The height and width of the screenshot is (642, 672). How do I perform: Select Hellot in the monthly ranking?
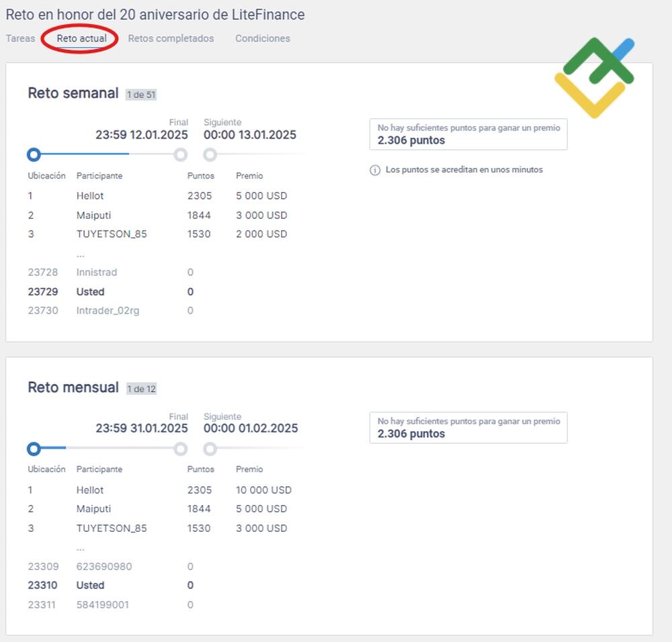coord(90,490)
